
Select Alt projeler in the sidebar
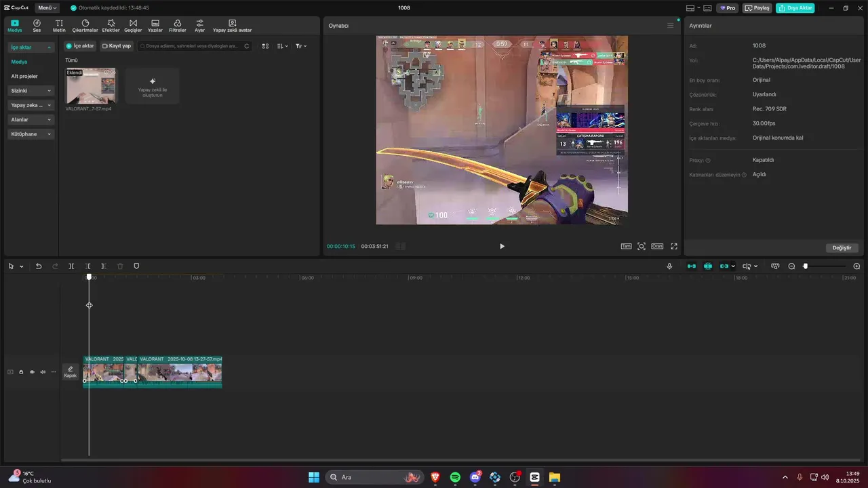[24, 76]
